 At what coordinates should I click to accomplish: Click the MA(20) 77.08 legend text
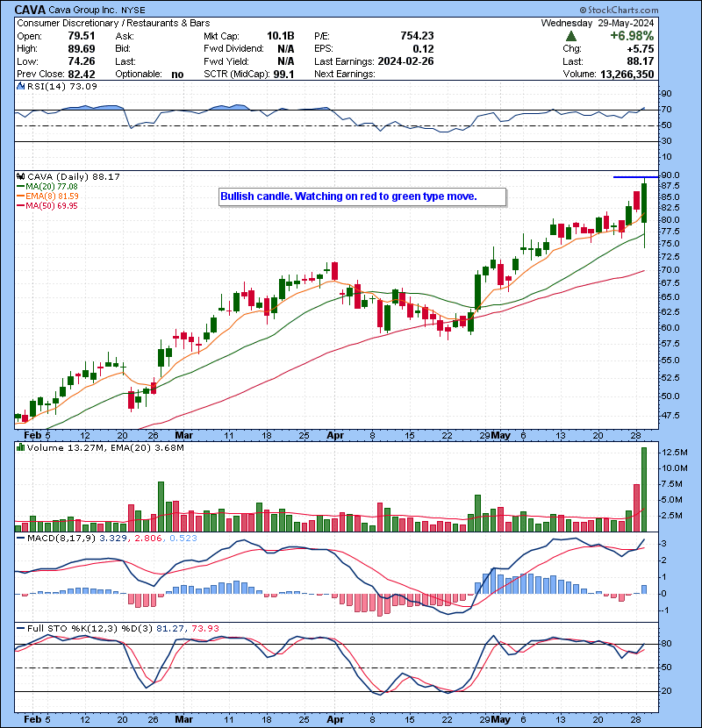click(x=52, y=187)
